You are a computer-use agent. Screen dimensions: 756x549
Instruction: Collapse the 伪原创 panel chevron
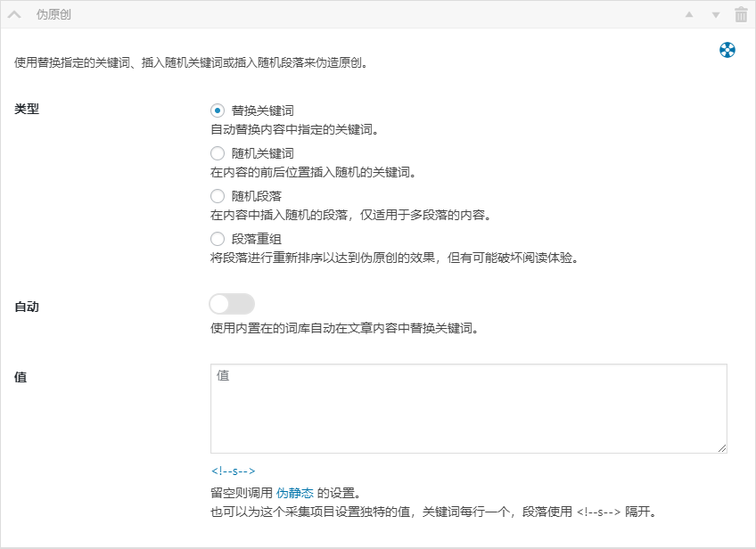pos(14,14)
